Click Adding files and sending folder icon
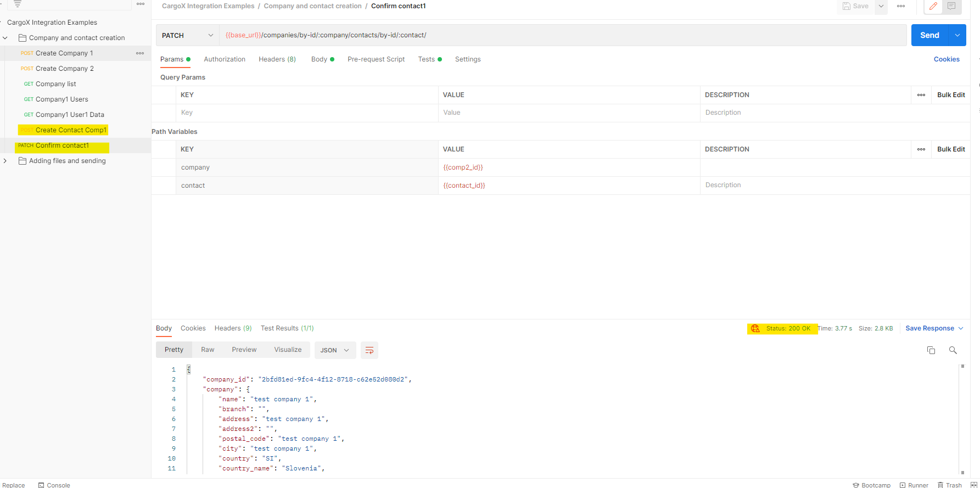Screen dimensions: 980x488 pos(23,161)
